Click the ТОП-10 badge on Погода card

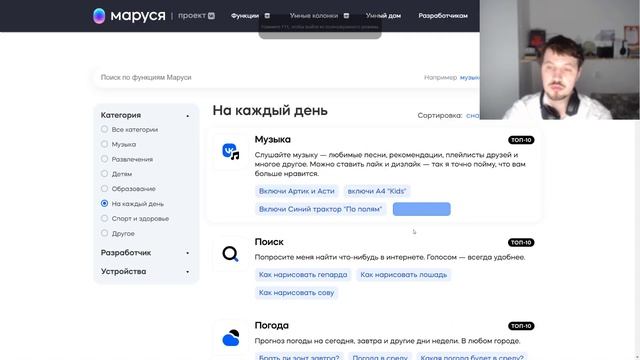pos(521,326)
